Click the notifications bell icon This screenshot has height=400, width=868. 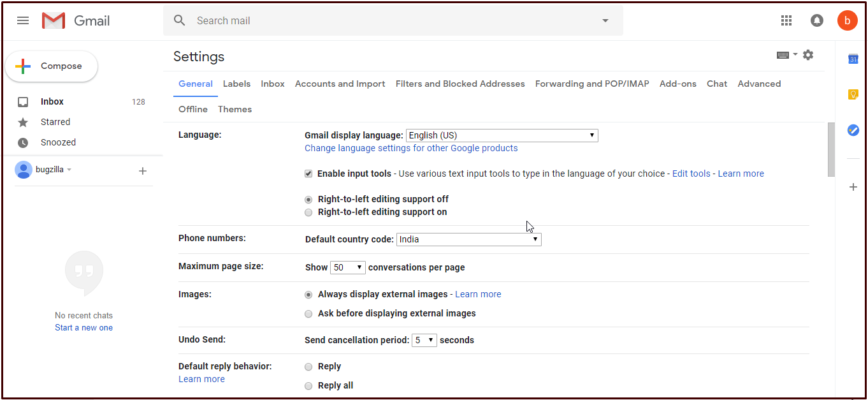click(816, 20)
